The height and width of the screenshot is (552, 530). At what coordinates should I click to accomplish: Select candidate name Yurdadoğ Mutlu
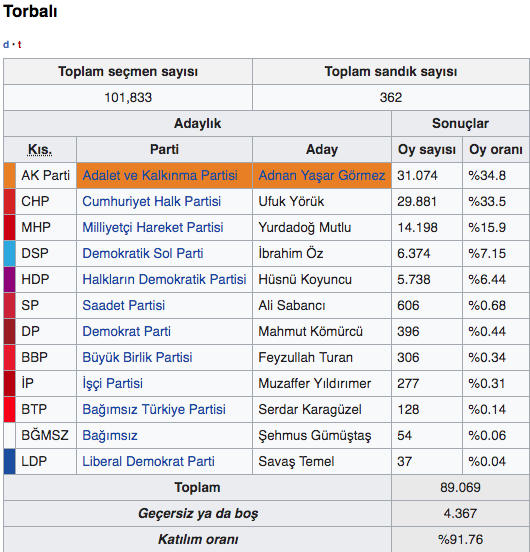point(304,227)
